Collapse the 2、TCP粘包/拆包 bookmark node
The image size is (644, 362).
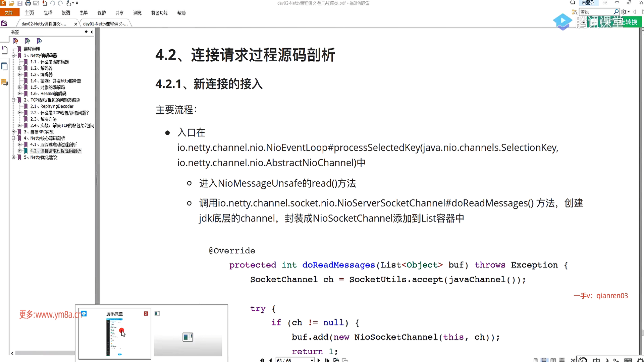click(x=13, y=100)
